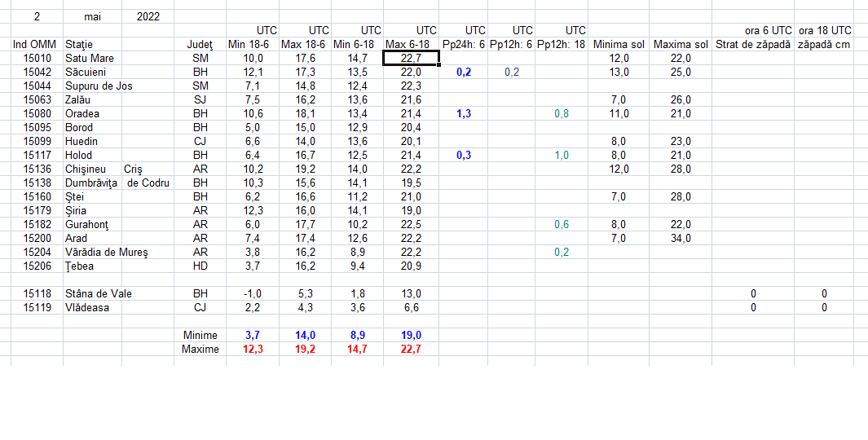Select blue minimum value 3,7
The height and width of the screenshot is (440, 868).
click(253, 335)
